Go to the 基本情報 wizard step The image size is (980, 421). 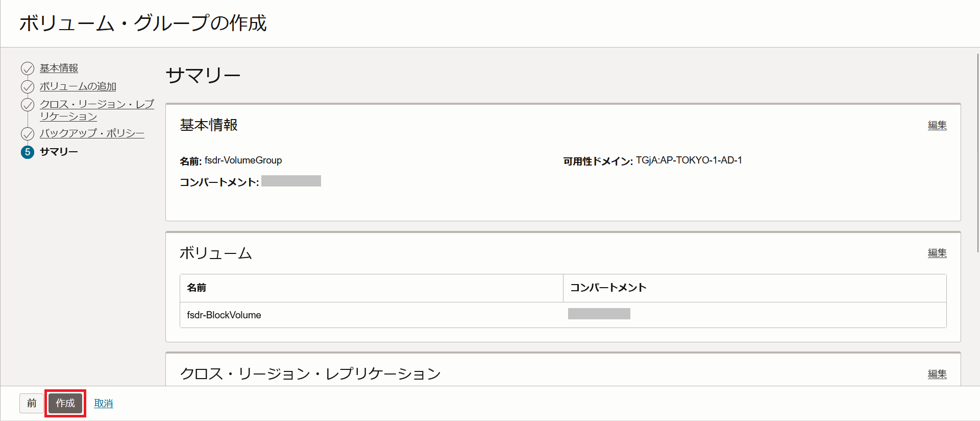coord(59,68)
